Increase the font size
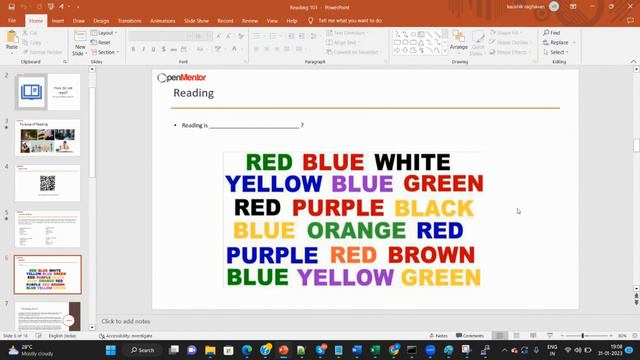 219,36
